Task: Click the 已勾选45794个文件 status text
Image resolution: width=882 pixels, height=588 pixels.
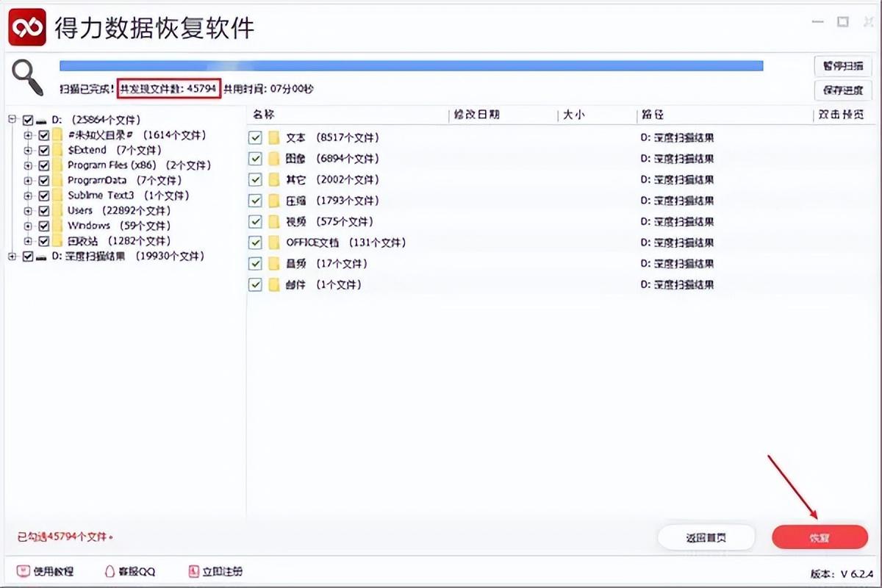Action: coord(65,537)
